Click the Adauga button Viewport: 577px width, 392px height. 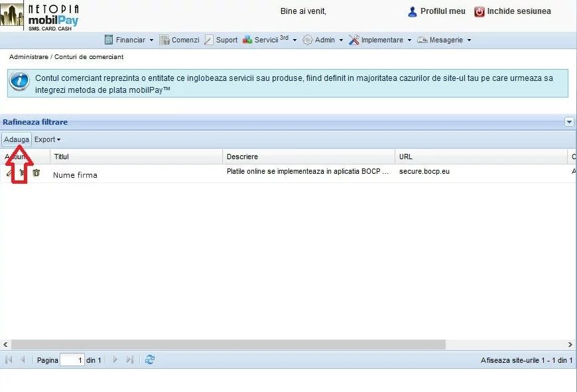click(17, 139)
